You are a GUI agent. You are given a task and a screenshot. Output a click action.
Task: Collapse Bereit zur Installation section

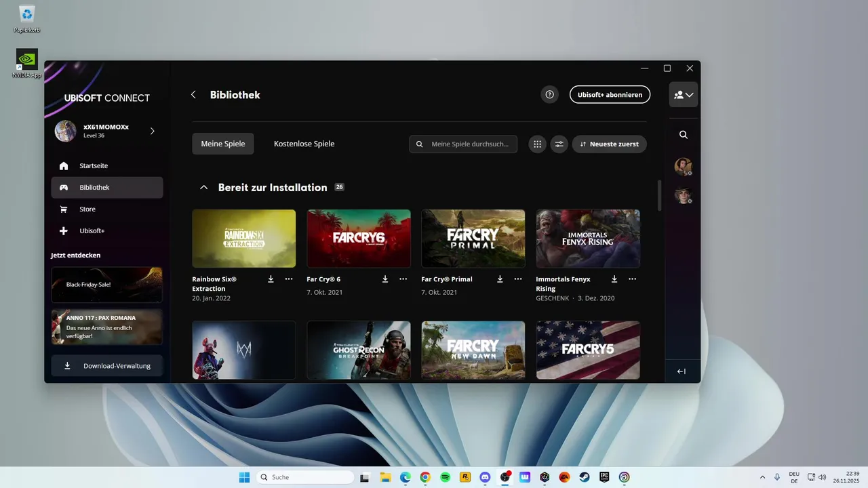[203, 188]
